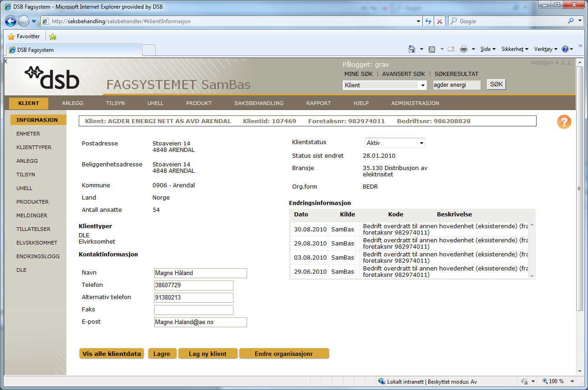This screenshot has width=588, height=390.
Task: Click the Stop loading red X icon
Action: 440,21
